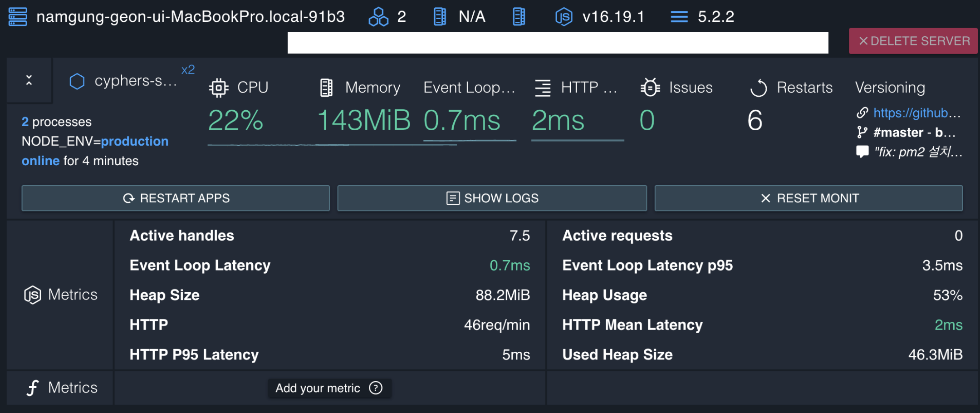980x413 pixels.
Task: Click the Restarts circular arrow icon
Action: pyautogui.click(x=758, y=88)
